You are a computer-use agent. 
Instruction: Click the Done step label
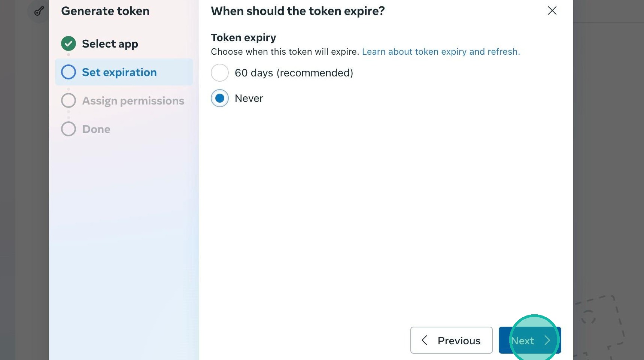tap(96, 129)
